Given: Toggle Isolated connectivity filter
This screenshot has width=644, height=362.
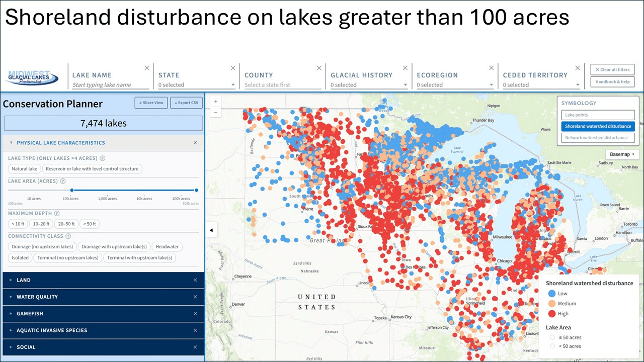Looking at the screenshot, I should (x=21, y=258).
